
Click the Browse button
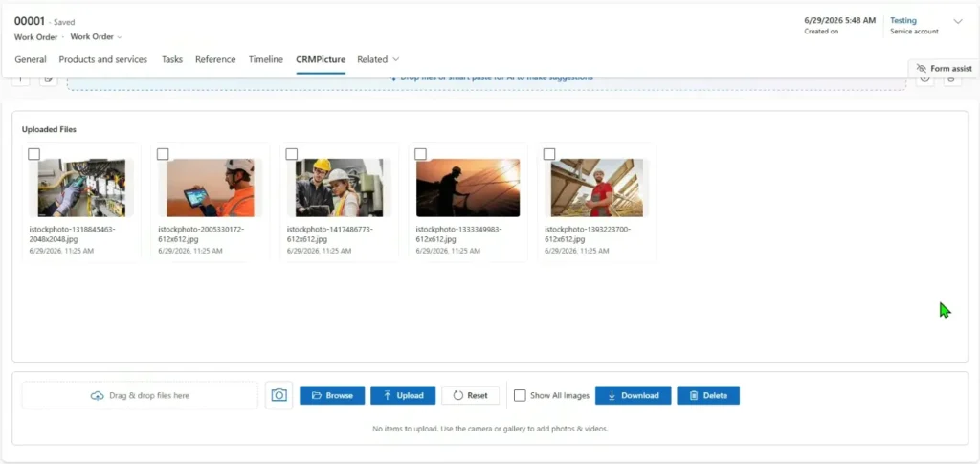[x=332, y=395]
